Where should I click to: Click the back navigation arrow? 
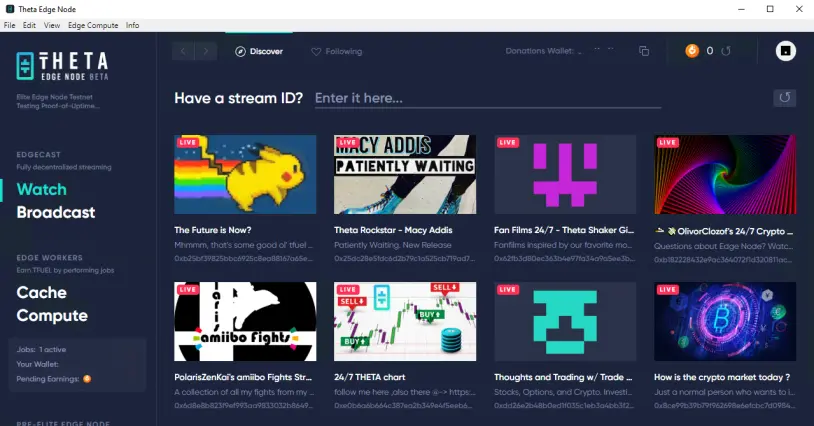pyautogui.click(x=183, y=51)
